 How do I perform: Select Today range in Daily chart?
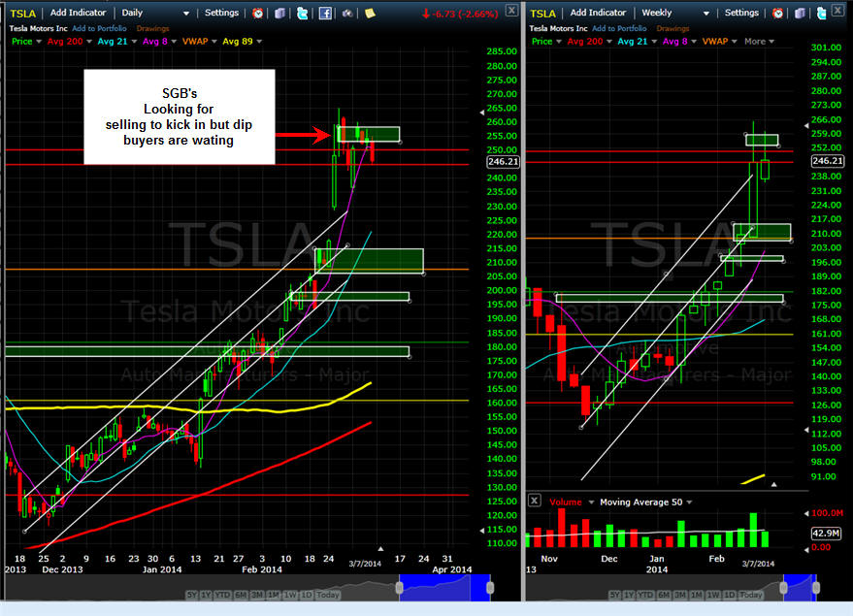point(327,595)
